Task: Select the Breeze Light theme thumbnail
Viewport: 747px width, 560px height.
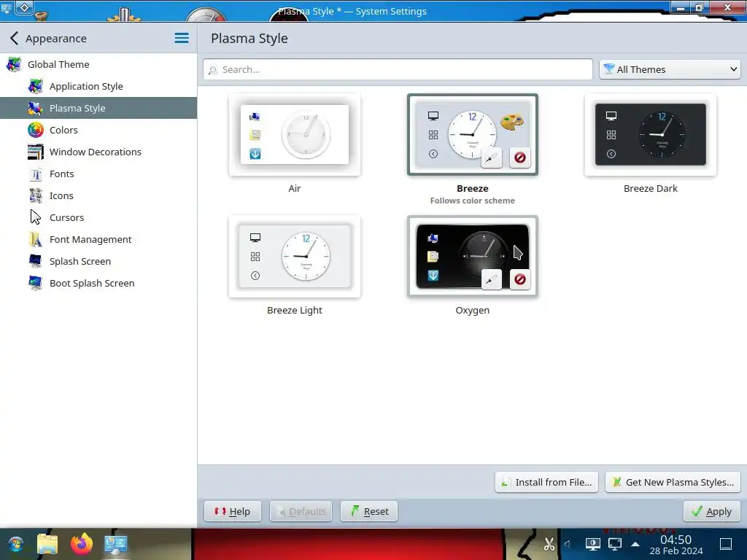Action: point(295,257)
